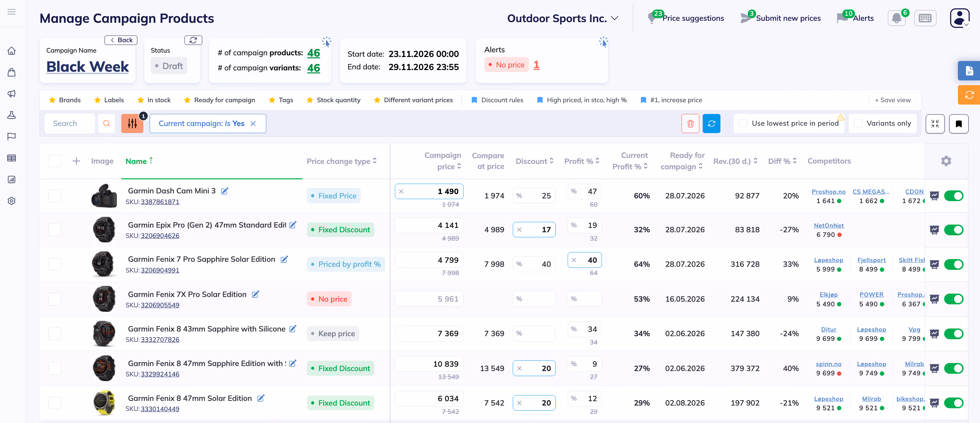Image resolution: width=980 pixels, height=423 pixels.
Task: Check the Variants only box
Action: click(858, 123)
